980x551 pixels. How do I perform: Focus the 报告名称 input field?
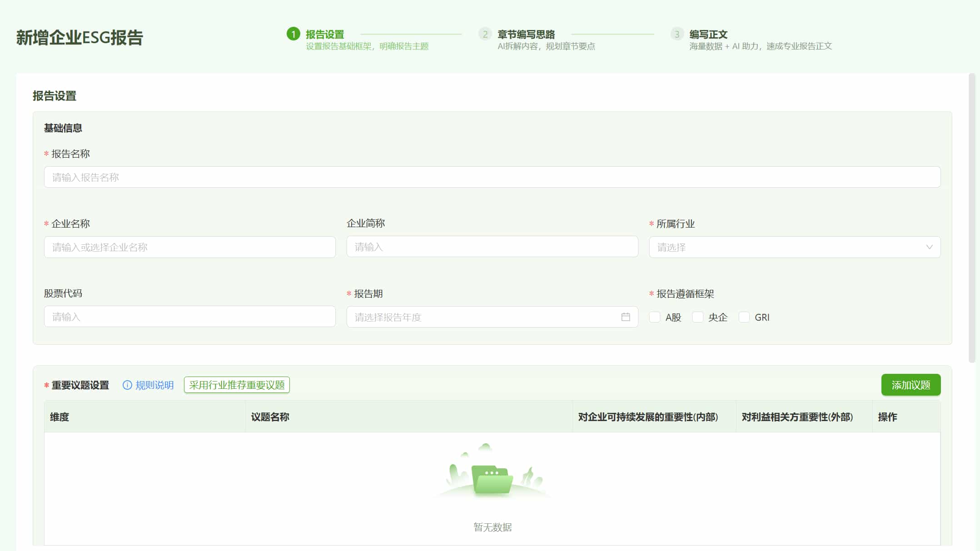tap(492, 177)
